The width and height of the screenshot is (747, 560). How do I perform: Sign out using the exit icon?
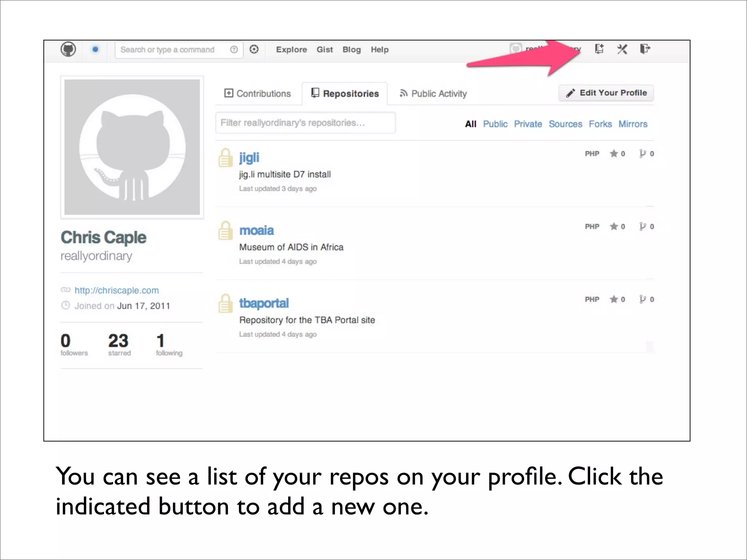[x=645, y=49]
